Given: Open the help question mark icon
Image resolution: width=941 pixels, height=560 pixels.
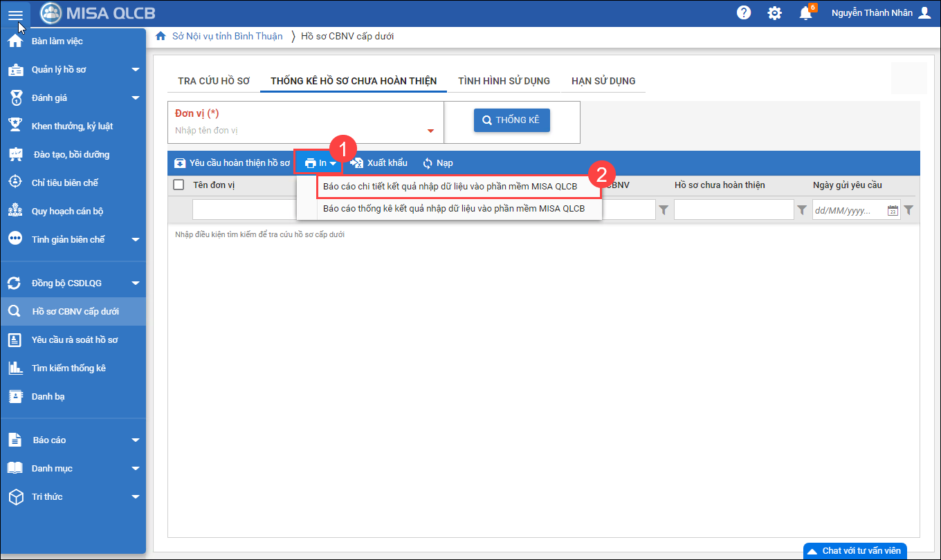Looking at the screenshot, I should click(x=744, y=13).
